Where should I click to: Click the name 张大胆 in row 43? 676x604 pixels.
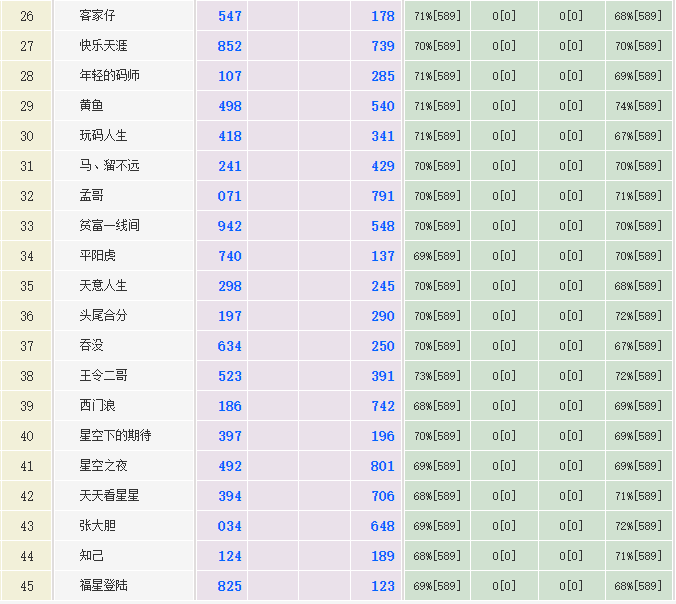pyautogui.click(x=97, y=526)
